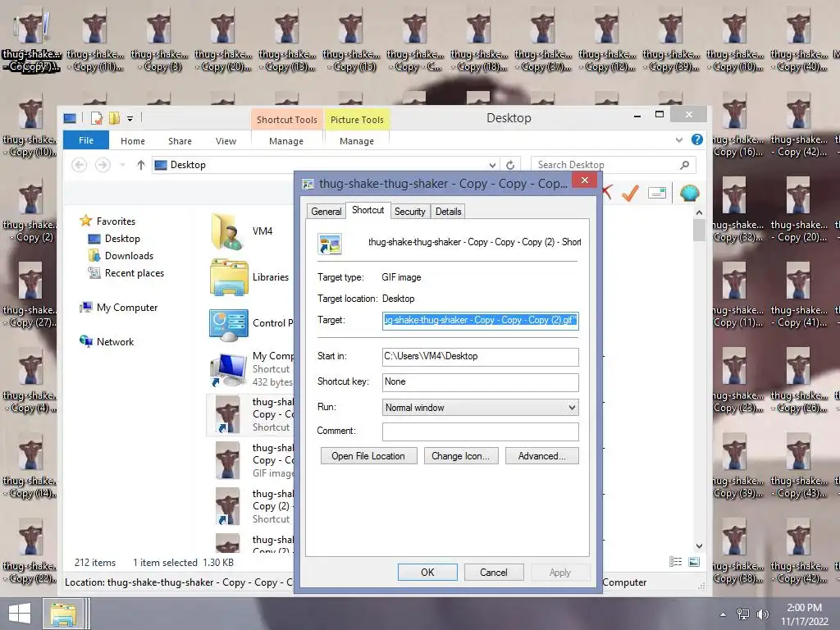Open File Explorer from the taskbar
Image resolution: width=840 pixels, height=630 pixels.
pos(63,614)
